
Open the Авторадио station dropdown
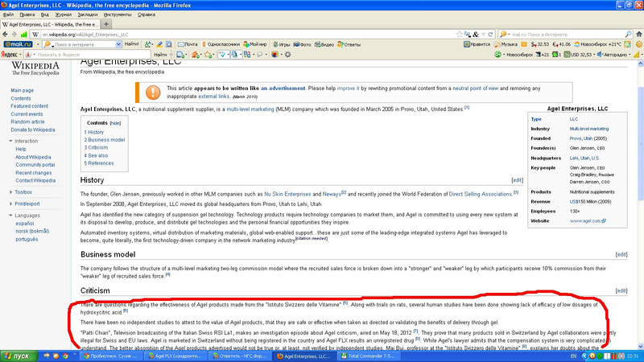[x=630, y=55]
